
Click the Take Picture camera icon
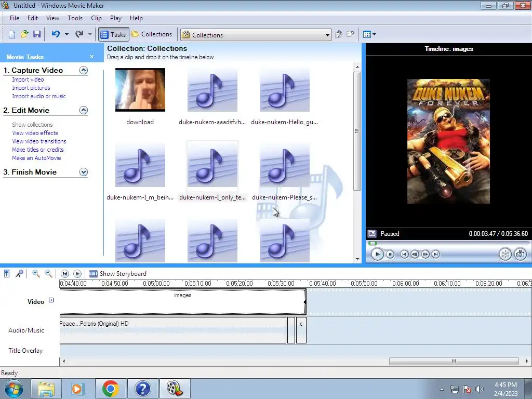520,254
